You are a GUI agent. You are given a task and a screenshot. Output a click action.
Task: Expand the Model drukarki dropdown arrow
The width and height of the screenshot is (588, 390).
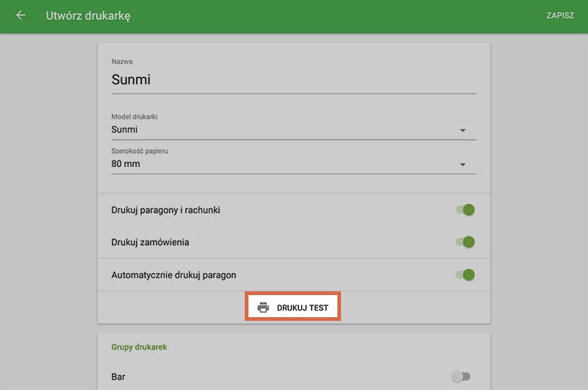(x=462, y=130)
